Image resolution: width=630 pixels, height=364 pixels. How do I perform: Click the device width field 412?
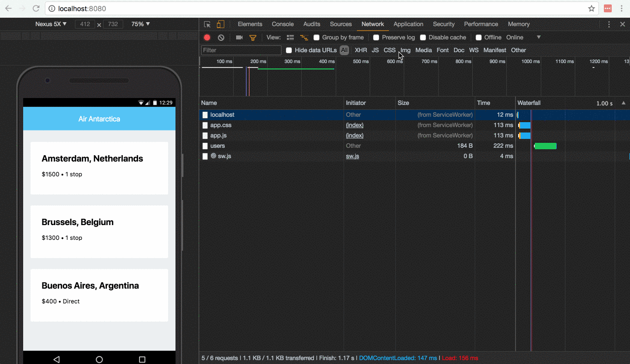[x=85, y=24]
